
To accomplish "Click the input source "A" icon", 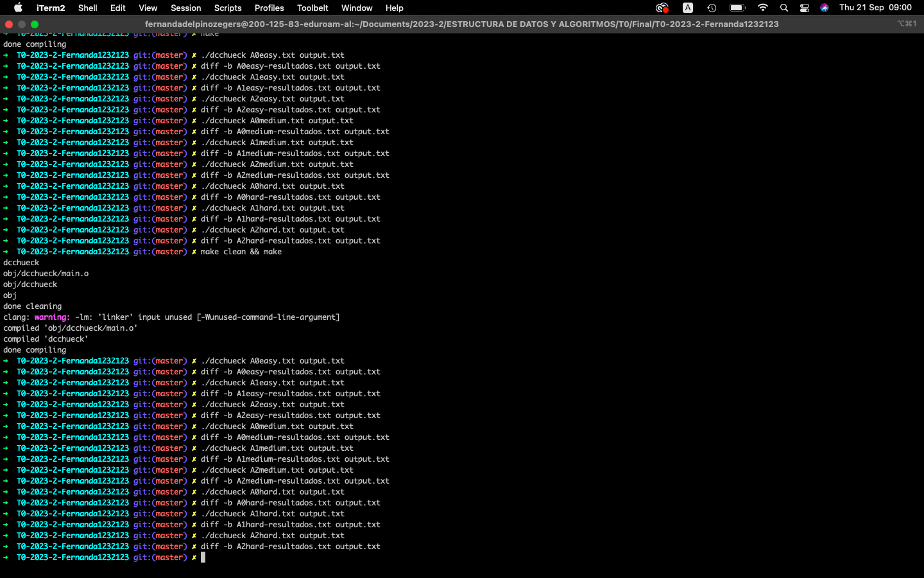I will (x=687, y=8).
